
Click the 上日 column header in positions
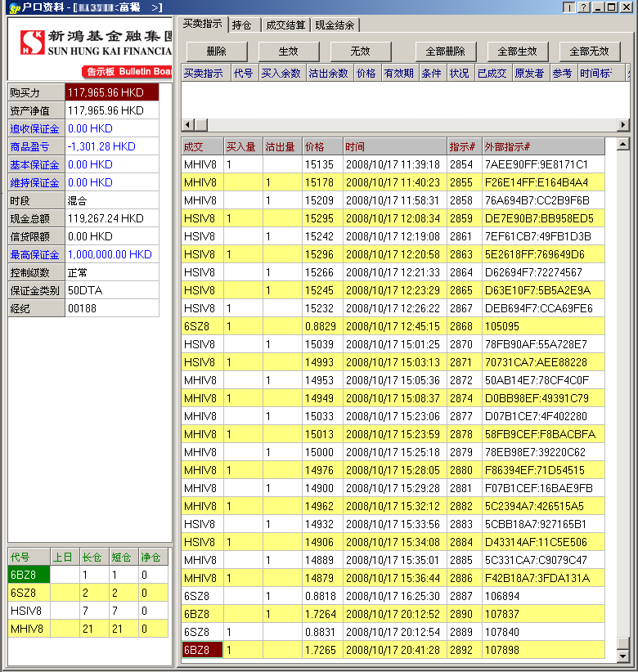(65, 557)
